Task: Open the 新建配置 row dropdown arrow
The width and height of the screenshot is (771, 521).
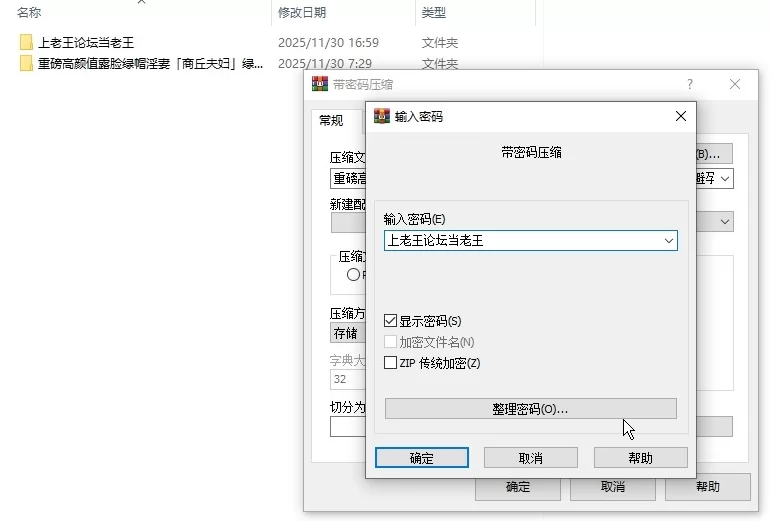Action: click(725, 221)
